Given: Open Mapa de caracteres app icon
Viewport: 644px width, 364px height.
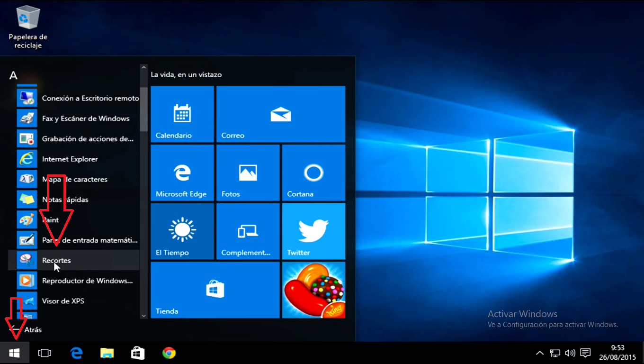Looking at the screenshot, I should 27,180.
